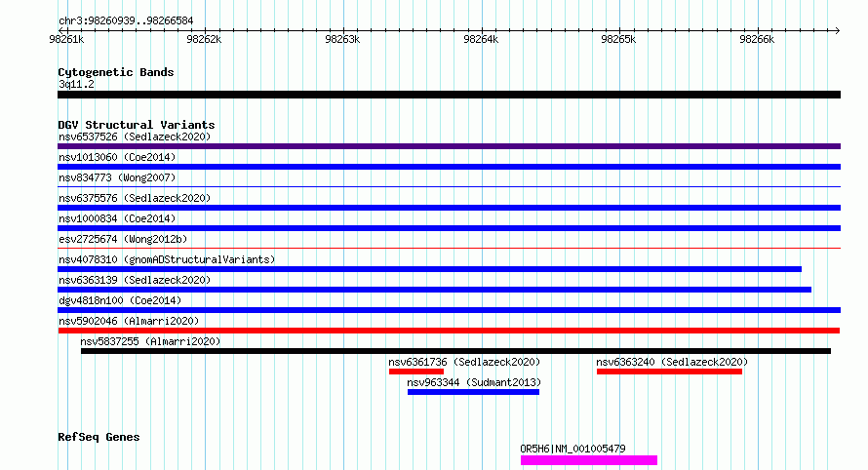
Task: Click the nsv6375576 (Sedlazeck2020) label
Action: tap(135, 198)
